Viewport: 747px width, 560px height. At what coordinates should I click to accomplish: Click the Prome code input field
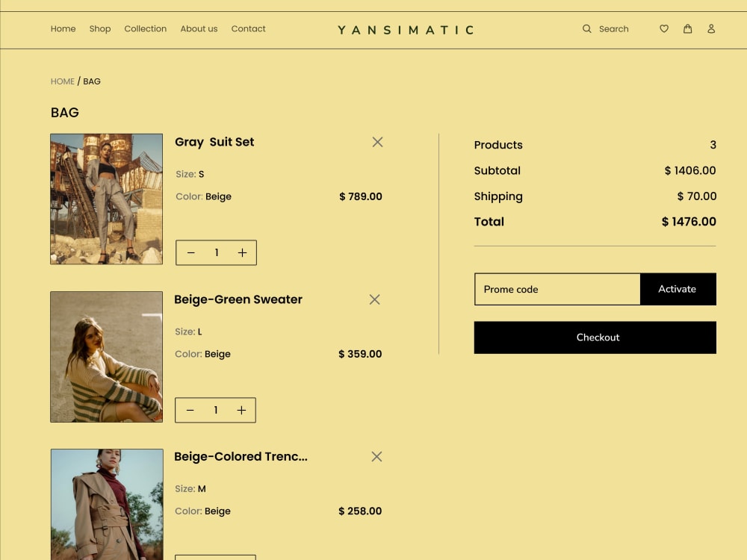pyautogui.click(x=557, y=289)
